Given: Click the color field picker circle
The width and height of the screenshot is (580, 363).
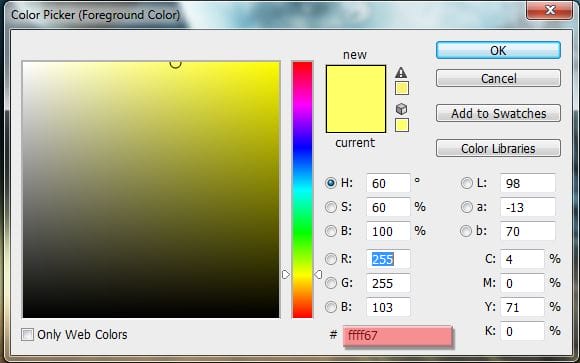Looking at the screenshot, I should coord(175,64).
